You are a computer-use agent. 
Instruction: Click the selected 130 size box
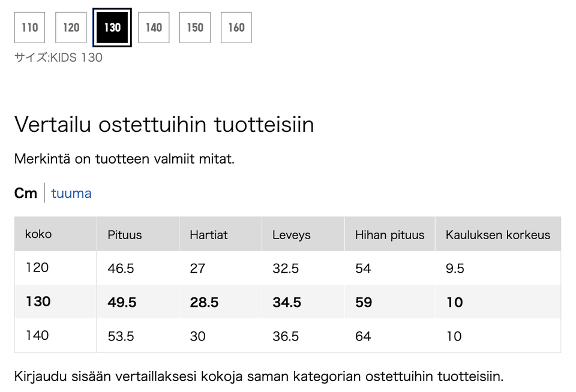coord(112,28)
